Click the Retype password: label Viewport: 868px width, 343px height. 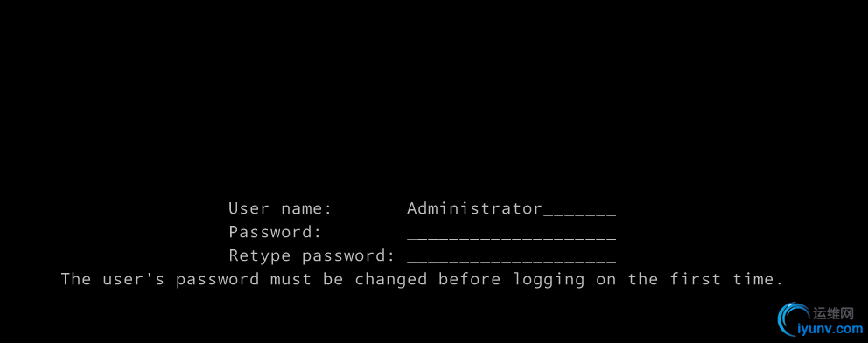pyautogui.click(x=312, y=256)
